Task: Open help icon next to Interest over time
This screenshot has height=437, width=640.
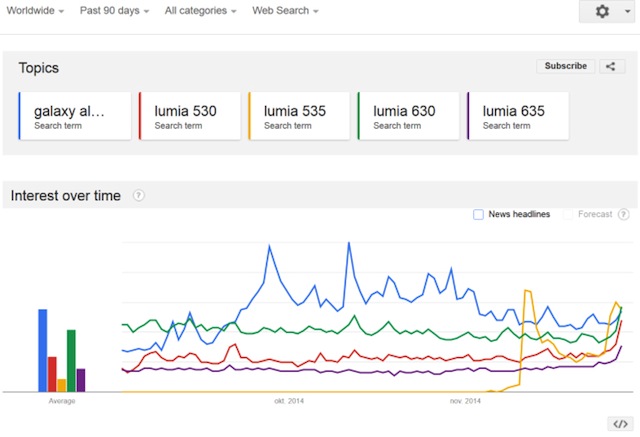Action: [x=138, y=196]
